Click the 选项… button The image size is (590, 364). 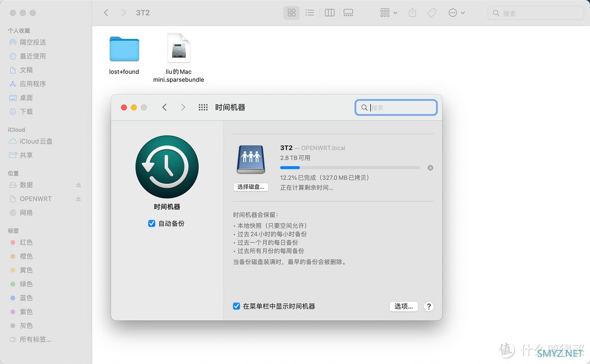[403, 307]
